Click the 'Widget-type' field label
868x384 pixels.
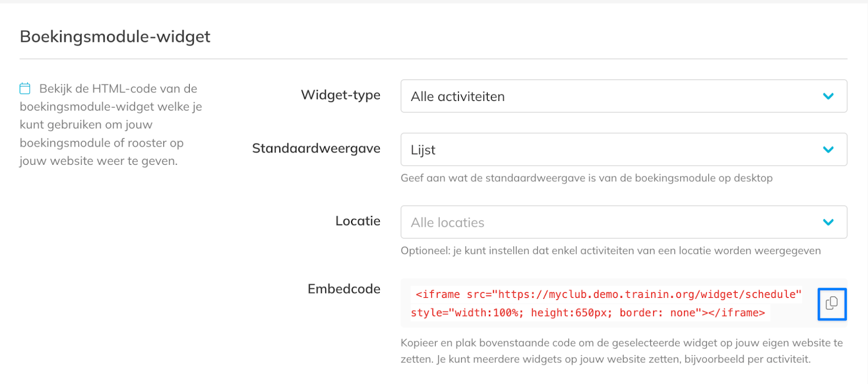[x=340, y=95]
